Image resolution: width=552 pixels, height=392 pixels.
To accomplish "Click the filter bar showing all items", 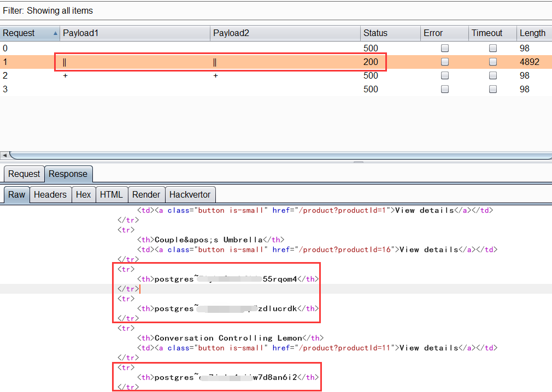I will pyautogui.click(x=48, y=10).
